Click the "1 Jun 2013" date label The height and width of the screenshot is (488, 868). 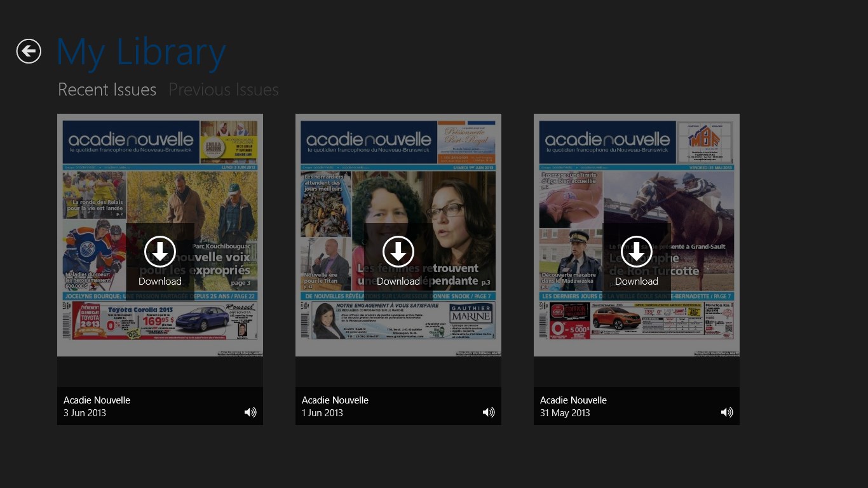click(322, 413)
